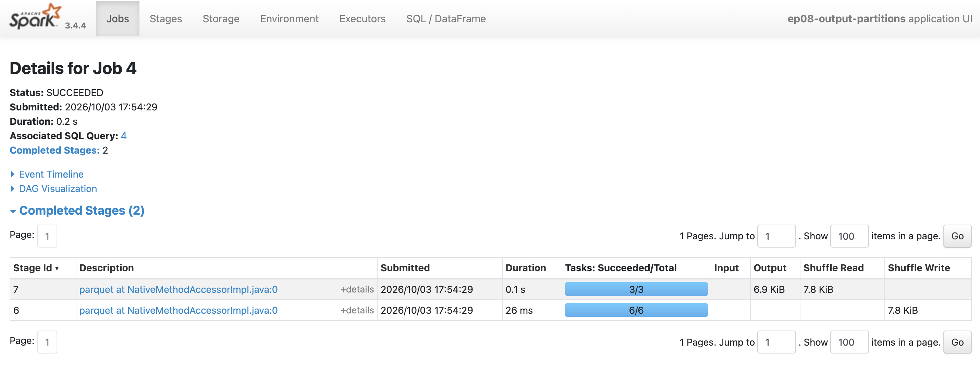
Task: Open associated SQL query 4 link
Action: point(124,136)
